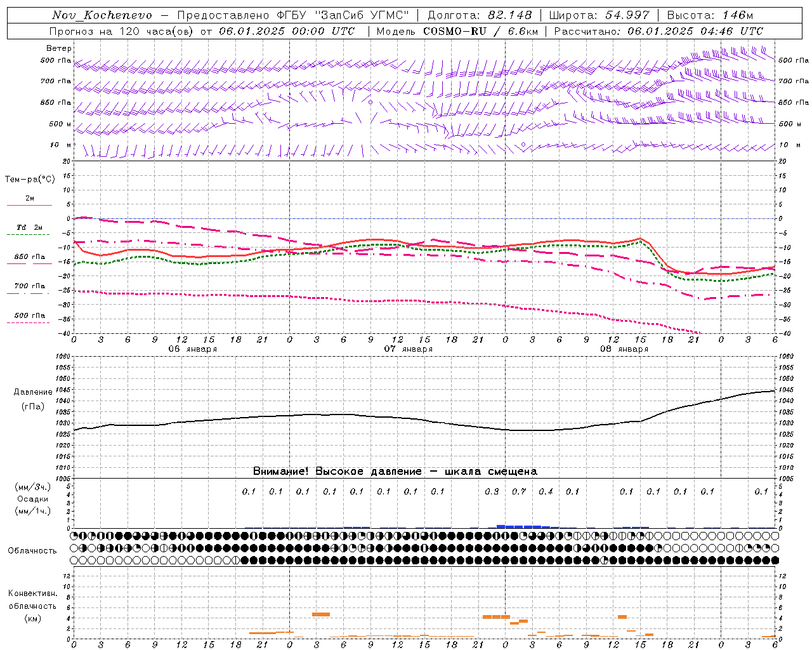The height and width of the screenshot is (650, 812).
Task: Click the 'Давление' pressure panel label
Action: pyautogui.click(x=33, y=392)
